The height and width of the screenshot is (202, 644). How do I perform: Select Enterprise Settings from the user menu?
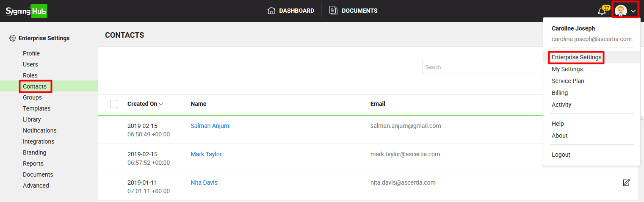coord(576,57)
